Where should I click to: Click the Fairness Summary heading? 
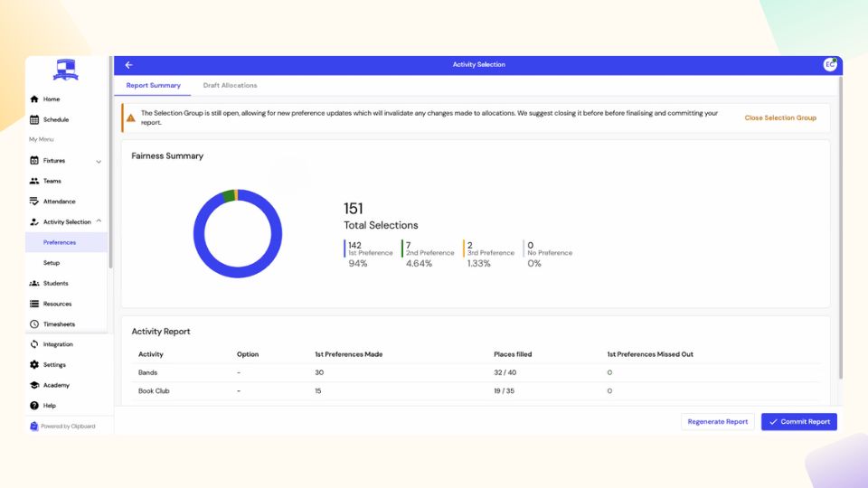click(x=167, y=156)
